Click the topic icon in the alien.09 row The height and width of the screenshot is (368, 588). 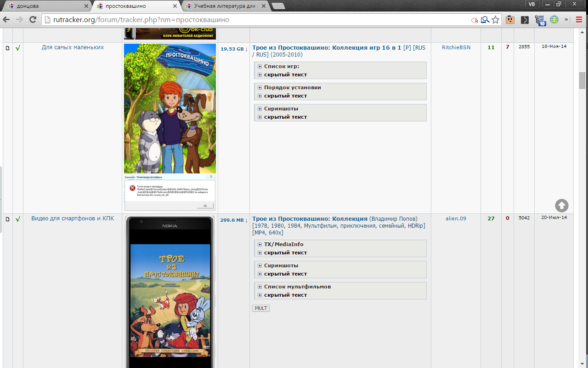7,219
